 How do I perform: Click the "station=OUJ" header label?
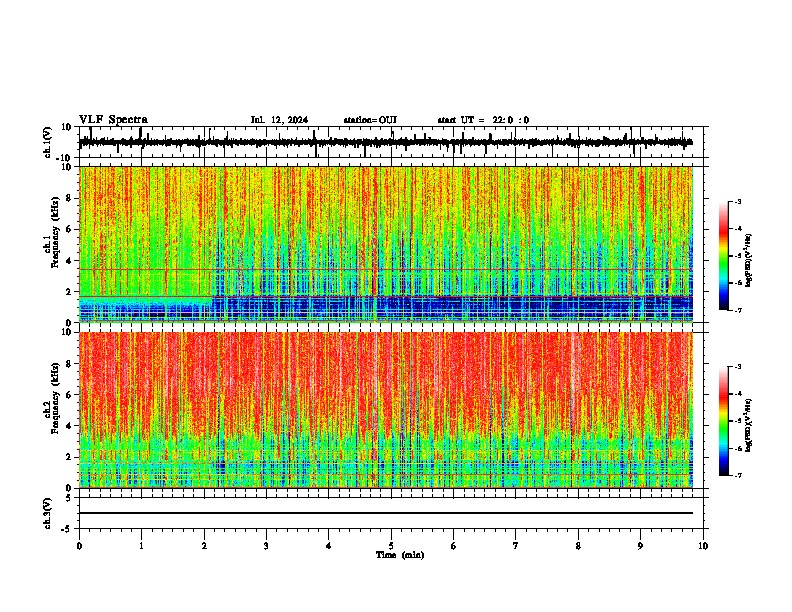pos(370,120)
